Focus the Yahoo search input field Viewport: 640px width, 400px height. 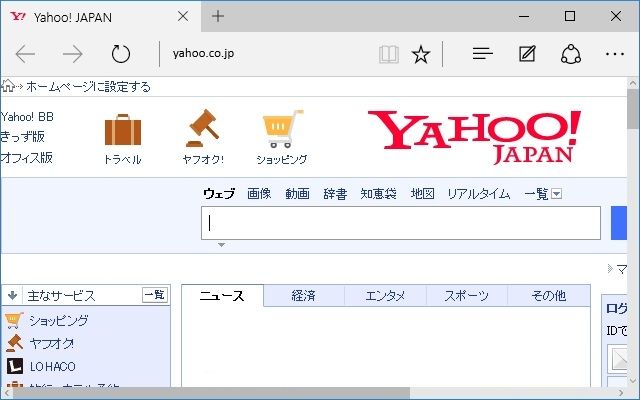[x=401, y=223]
